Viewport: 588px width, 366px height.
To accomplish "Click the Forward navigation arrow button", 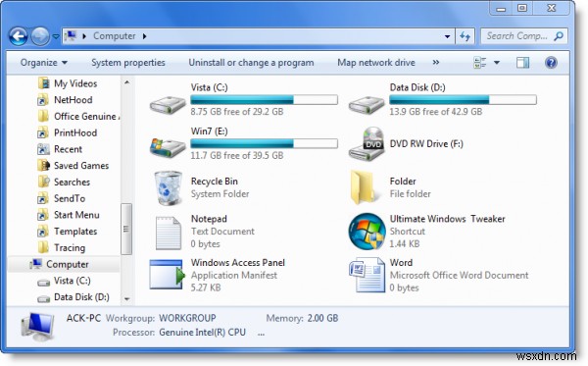I will pos(40,36).
